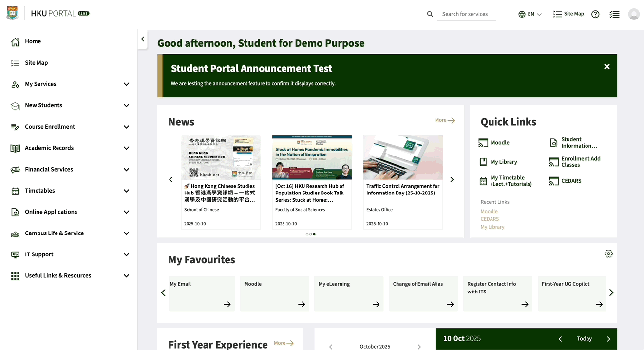Click the help question mark icon
Screen dimensions: 644x350
pos(595,14)
